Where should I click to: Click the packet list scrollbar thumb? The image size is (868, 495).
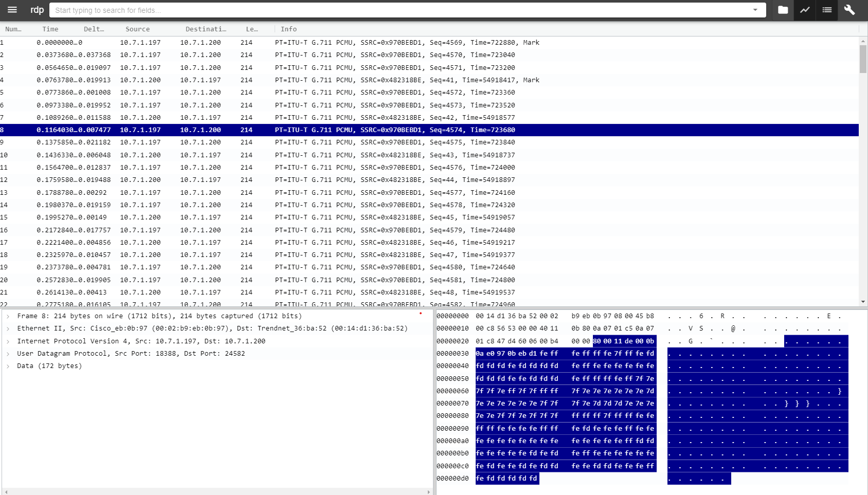pyautogui.click(x=863, y=59)
